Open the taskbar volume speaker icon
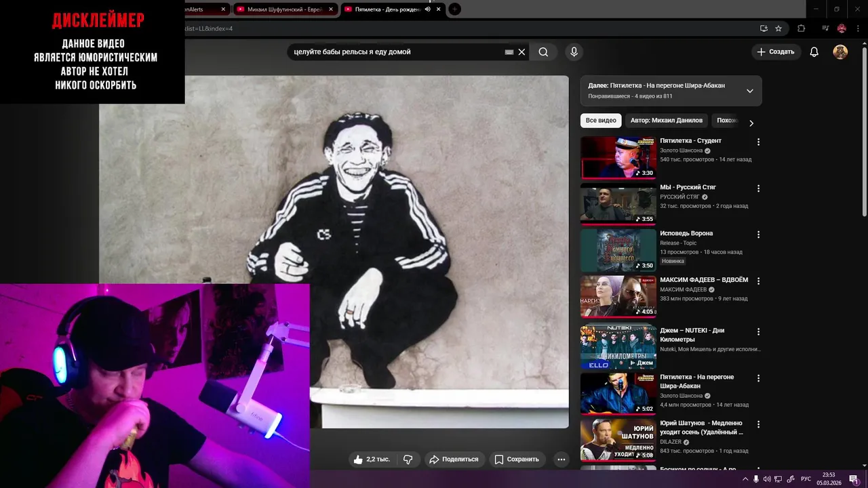The width and height of the screenshot is (868, 488). click(766, 479)
